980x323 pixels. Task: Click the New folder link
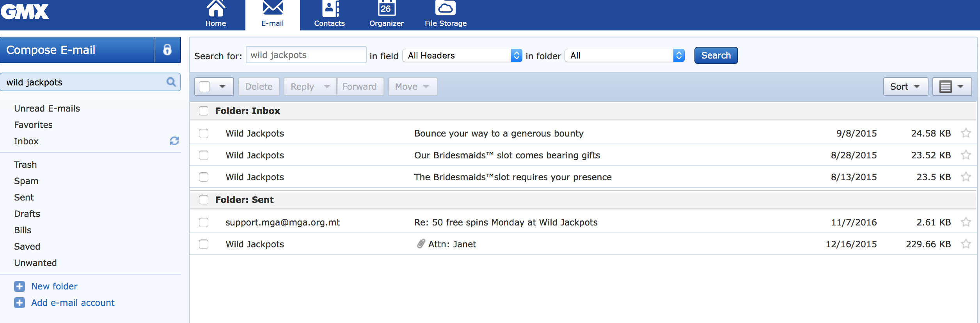pos(55,286)
